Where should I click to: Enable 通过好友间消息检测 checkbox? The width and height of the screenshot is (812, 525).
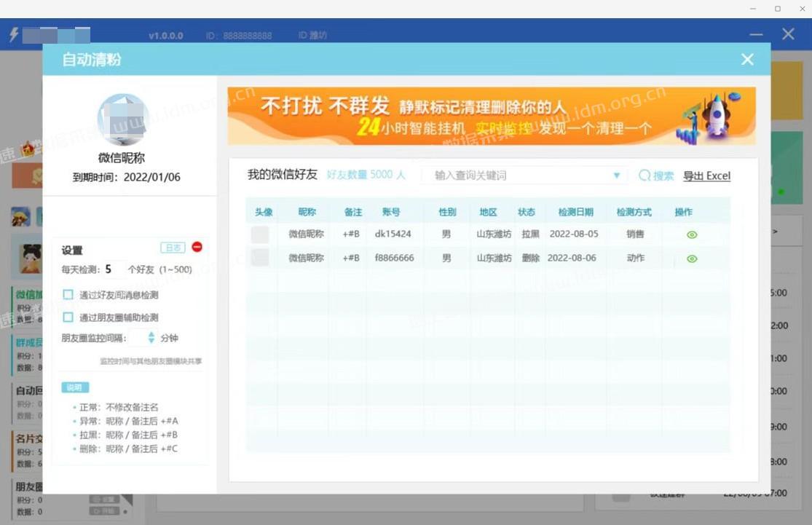click(68, 295)
